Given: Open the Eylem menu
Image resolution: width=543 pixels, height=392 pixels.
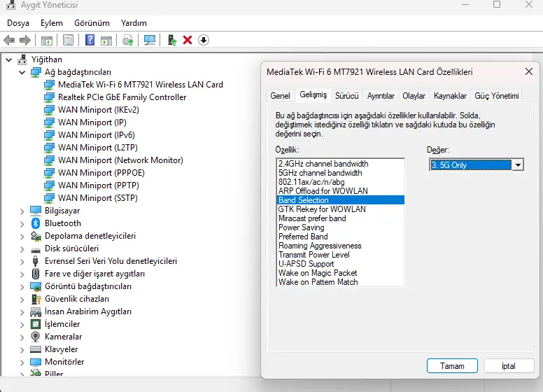Looking at the screenshot, I should (52, 23).
